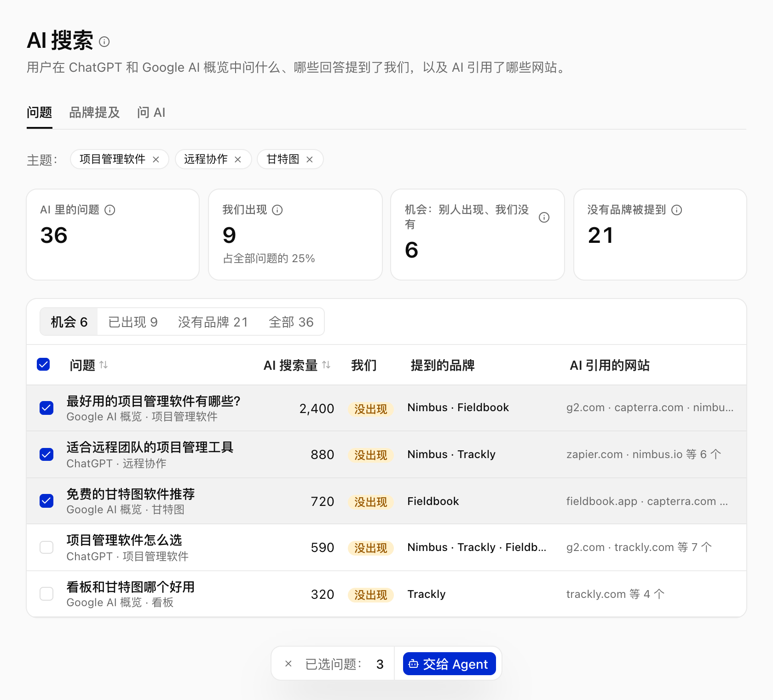Show info for 机会 card
773x700 pixels.
tap(544, 218)
